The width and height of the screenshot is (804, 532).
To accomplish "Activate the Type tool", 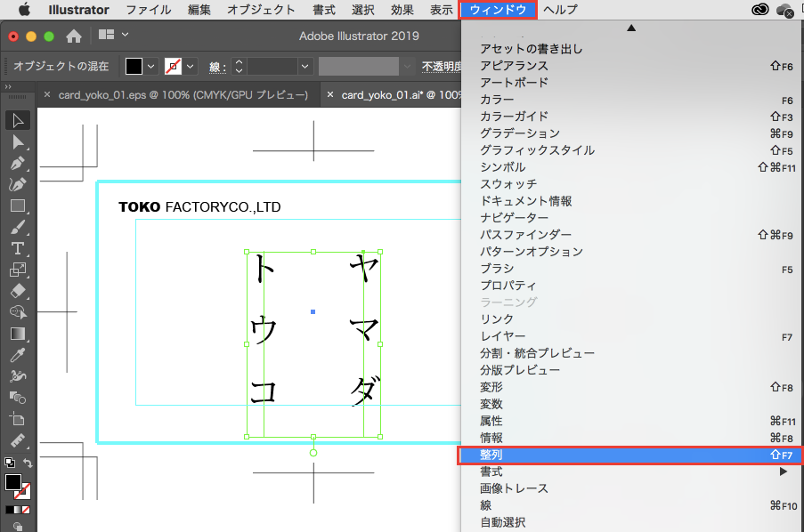I will (x=18, y=248).
